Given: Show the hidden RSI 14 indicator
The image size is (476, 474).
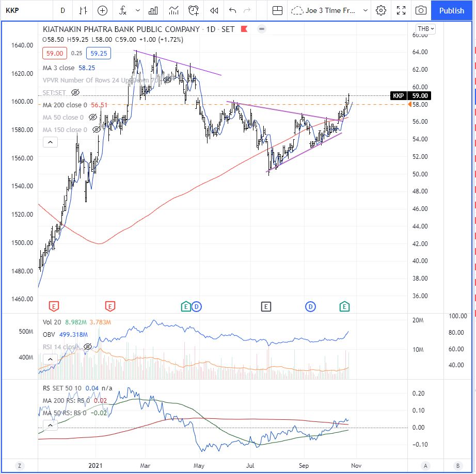Looking at the screenshot, I should [88, 347].
